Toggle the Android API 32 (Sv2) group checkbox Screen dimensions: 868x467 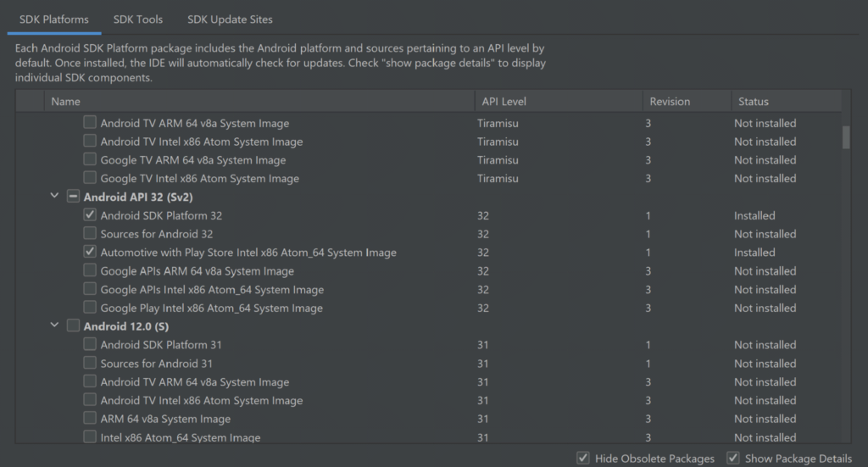pyautogui.click(x=73, y=197)
